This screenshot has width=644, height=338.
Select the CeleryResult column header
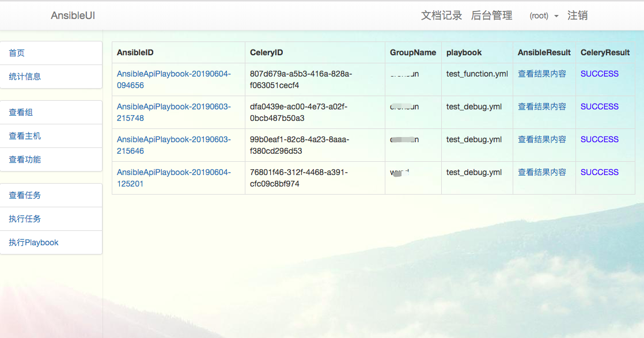pyautogui.click(x=605, y=52)
